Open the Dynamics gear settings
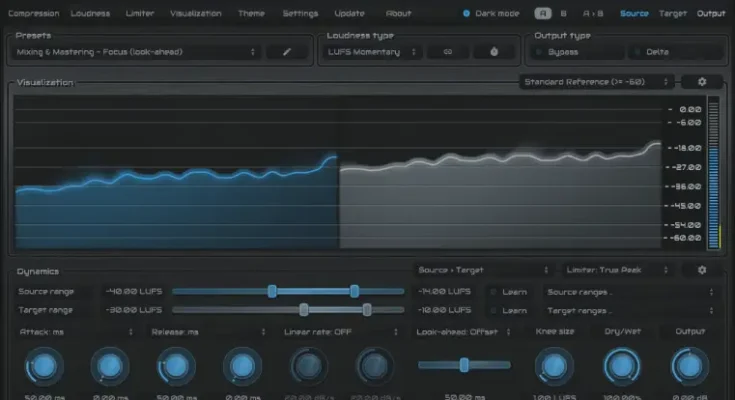The width and height of the screenshot is (735, 400). tap(702, 270)
